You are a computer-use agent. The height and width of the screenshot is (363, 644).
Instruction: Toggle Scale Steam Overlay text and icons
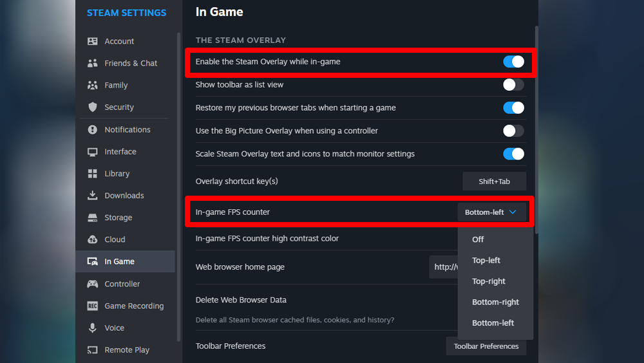[513, 154]
